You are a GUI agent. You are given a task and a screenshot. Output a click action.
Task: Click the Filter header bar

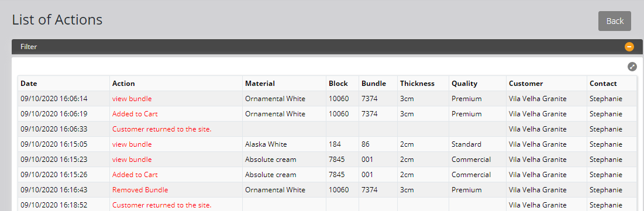(x=327, y=47)
